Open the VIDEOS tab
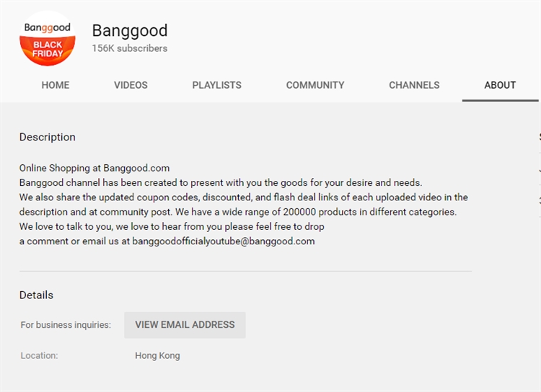The image size is (541, 392). point(131,85)
